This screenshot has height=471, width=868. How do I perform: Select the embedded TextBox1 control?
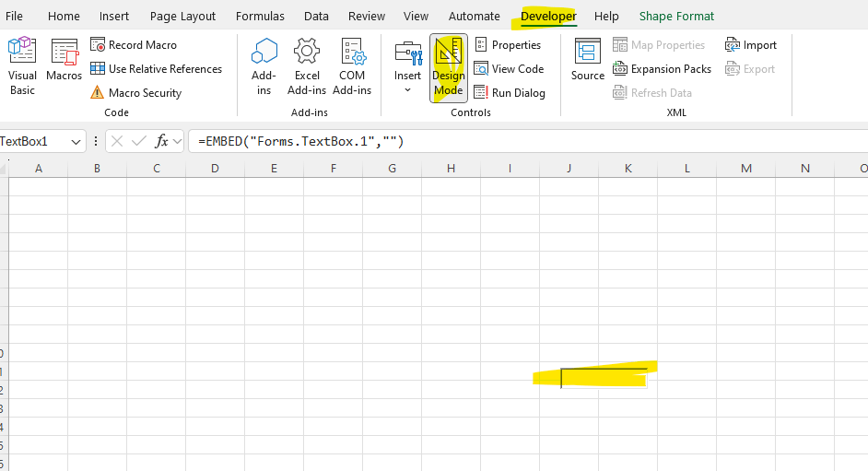604,378
